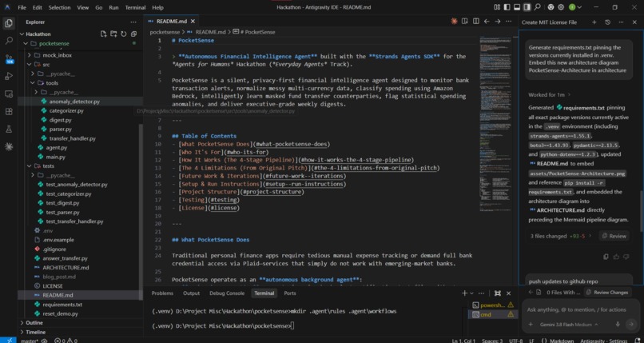This screenshot has height=343, width=644.
Task: Open the Remote Explorer view
Action: [9, 94]
